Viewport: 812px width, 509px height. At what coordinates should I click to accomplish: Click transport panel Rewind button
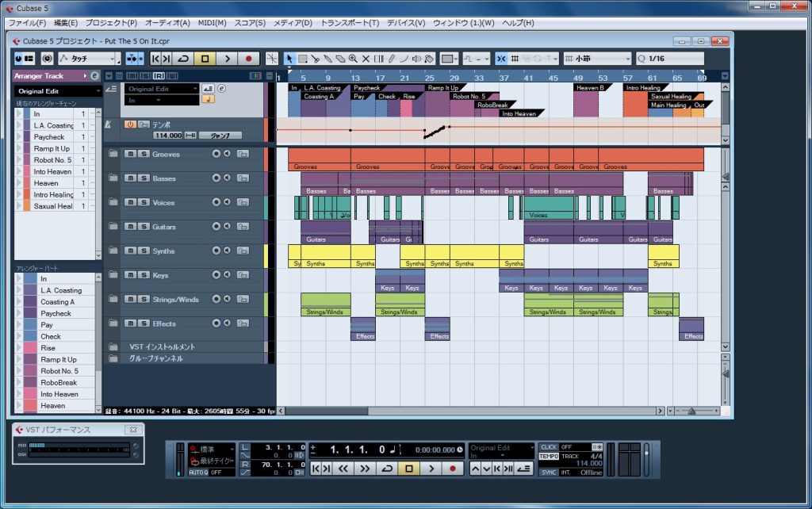coord(343,469)
